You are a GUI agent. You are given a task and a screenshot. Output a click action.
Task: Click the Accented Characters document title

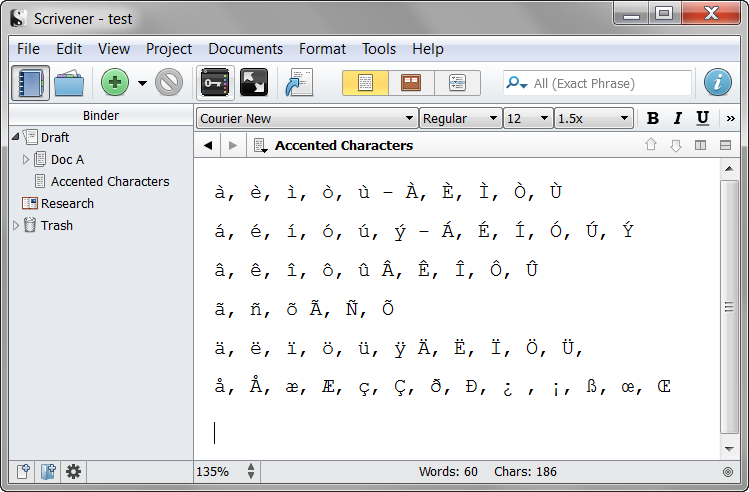coord(343,145)
